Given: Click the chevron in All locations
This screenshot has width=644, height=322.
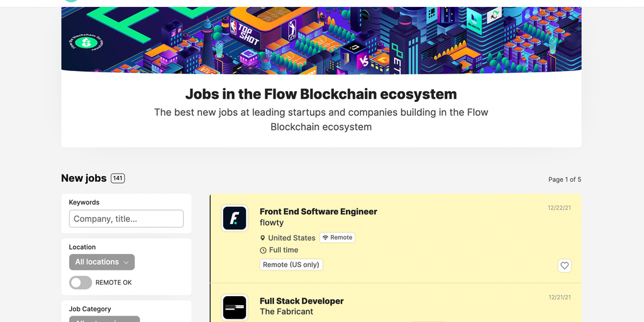Looking at the screenshot, I should (x=126, y=262).
